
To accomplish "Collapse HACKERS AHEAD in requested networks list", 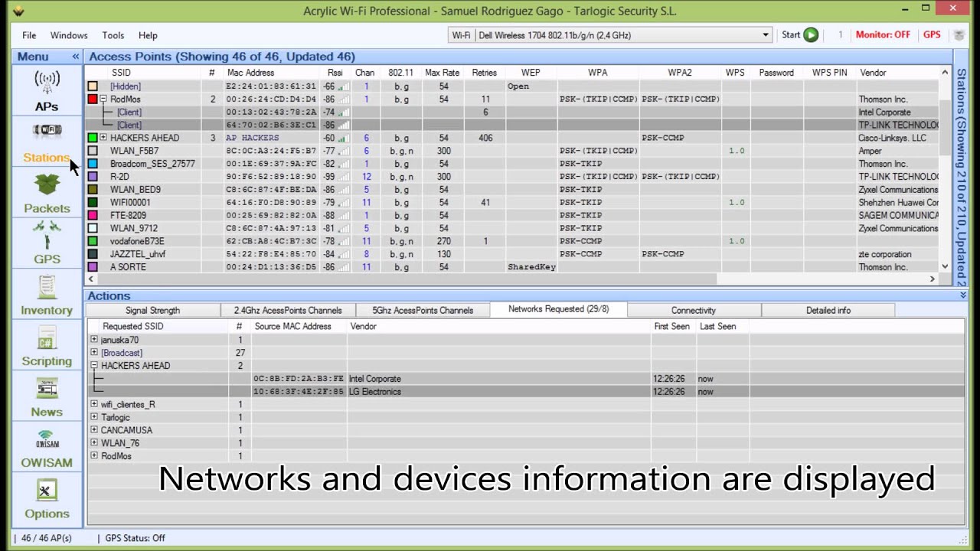I will tap(94, 366).
